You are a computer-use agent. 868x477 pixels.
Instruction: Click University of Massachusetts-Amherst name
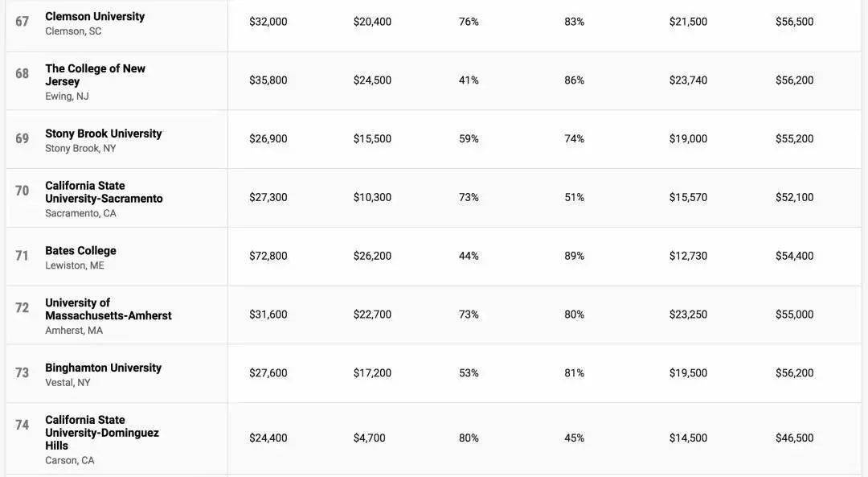(108, 309)
